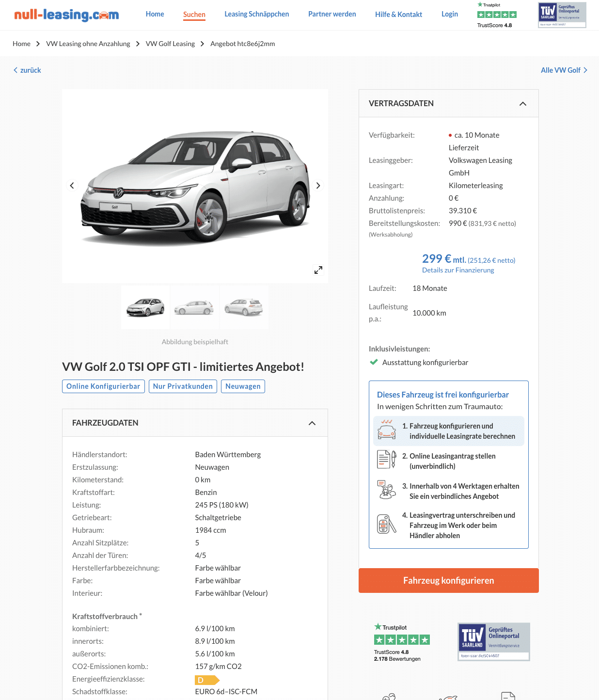Click the Baden Württemberg value
Viewport: 599px width, 700px height.
(228, 454)
